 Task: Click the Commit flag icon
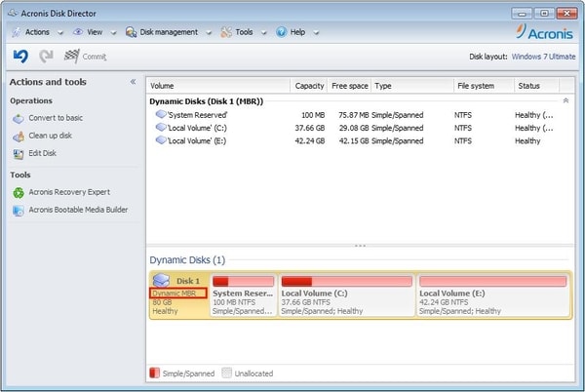(x=72, y=57)
